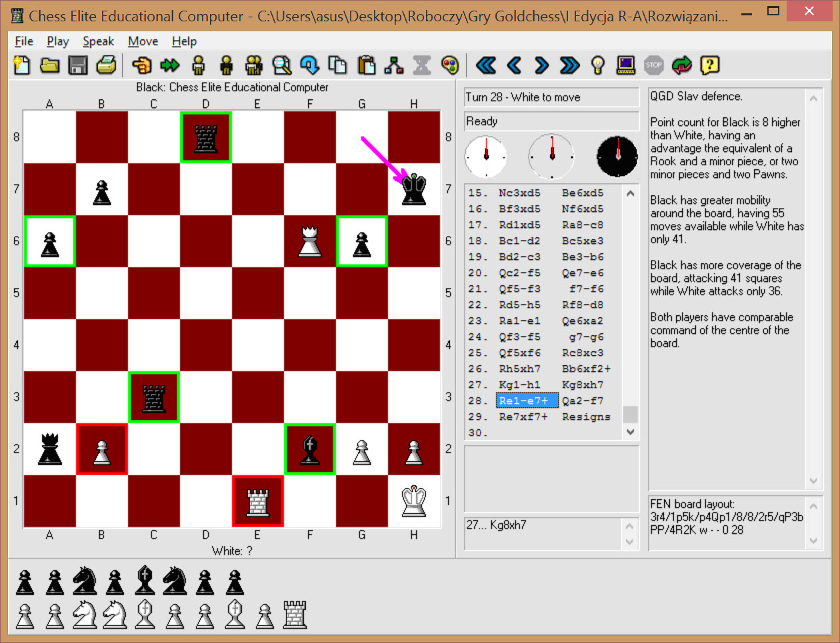Click the Paste clipboard icon
Viewport: 840px width, 643px height.
(x=366, y=65)
